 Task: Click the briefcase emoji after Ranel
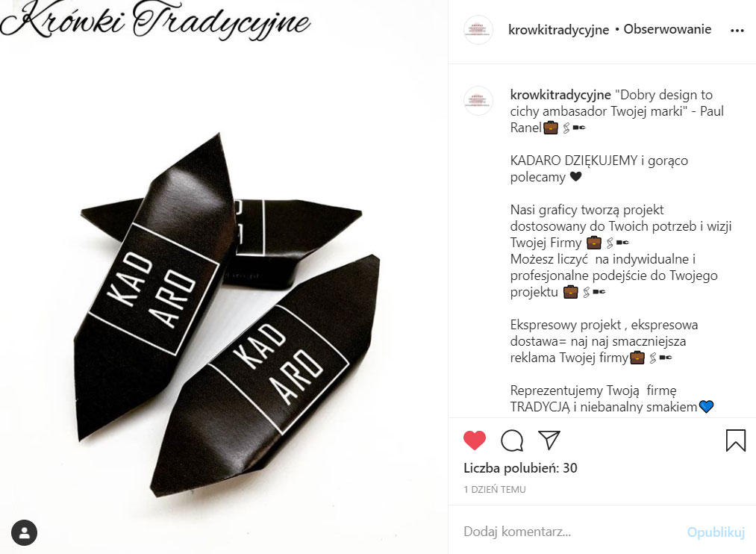pos(551,128)
